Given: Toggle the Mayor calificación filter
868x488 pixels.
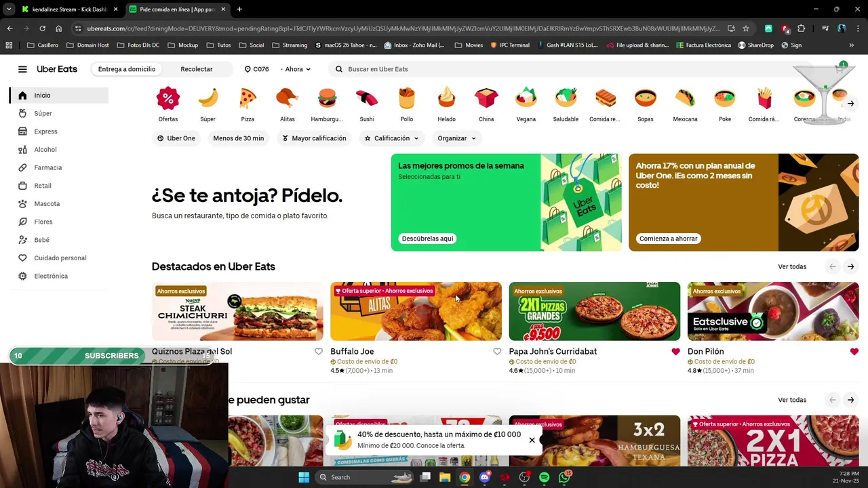Looking at the screenshot, I should click(x=314, y=138).
